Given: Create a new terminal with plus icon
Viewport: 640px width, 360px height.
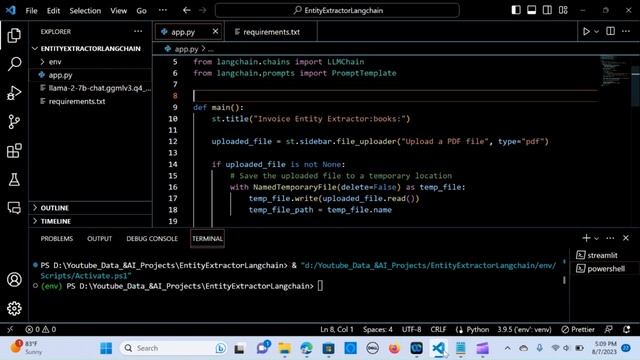Looking at the screenshot, I should [x=586, y=238].
